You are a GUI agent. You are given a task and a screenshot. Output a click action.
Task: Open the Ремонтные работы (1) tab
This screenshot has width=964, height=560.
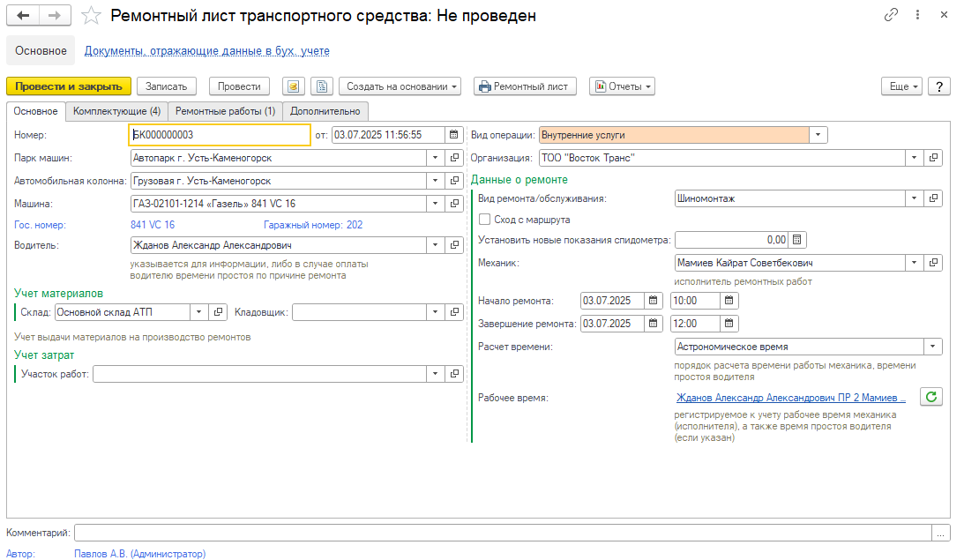(225, 111)
